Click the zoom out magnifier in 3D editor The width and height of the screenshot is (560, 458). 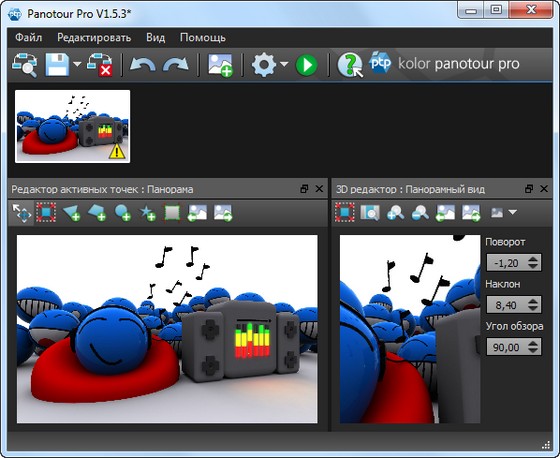click(x=420, y=213)
